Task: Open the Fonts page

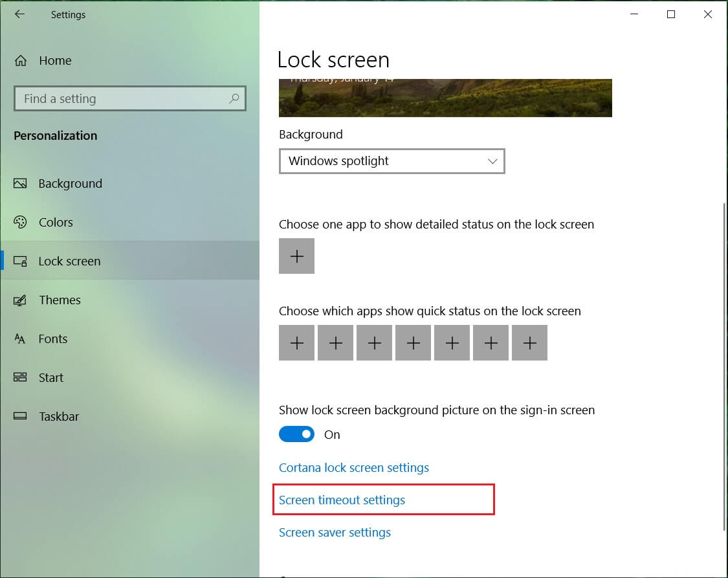Action: pos(129,339)
